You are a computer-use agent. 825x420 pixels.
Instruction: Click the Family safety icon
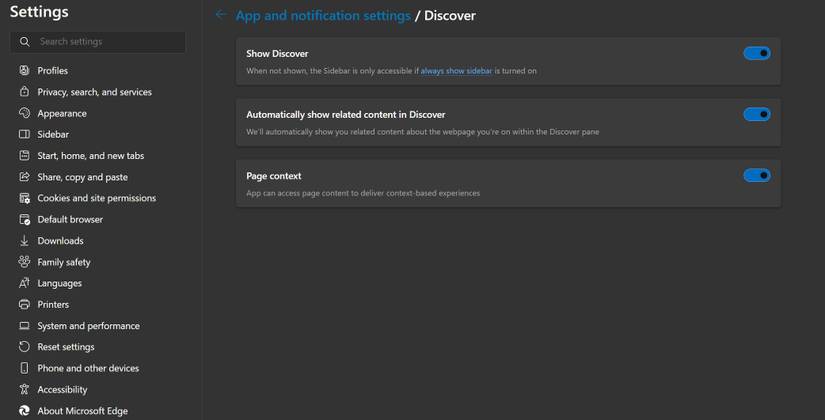click(24, 262)
